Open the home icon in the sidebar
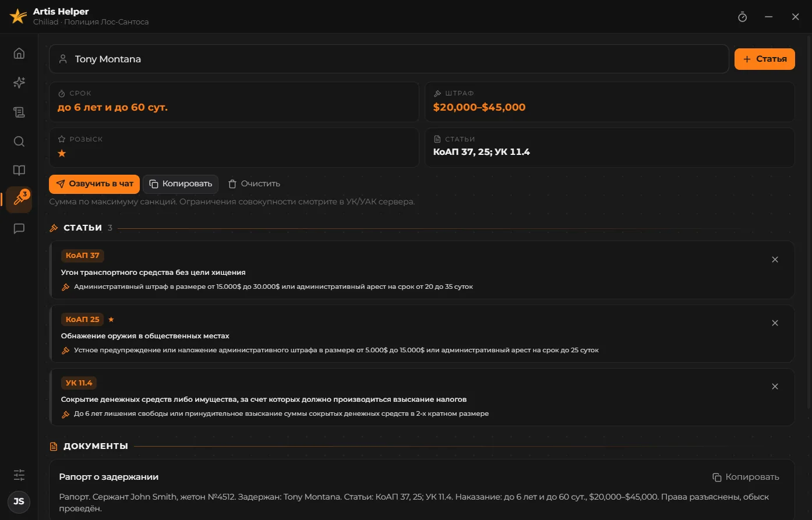This screenshot has width=812, height=520. coord(19,54)
